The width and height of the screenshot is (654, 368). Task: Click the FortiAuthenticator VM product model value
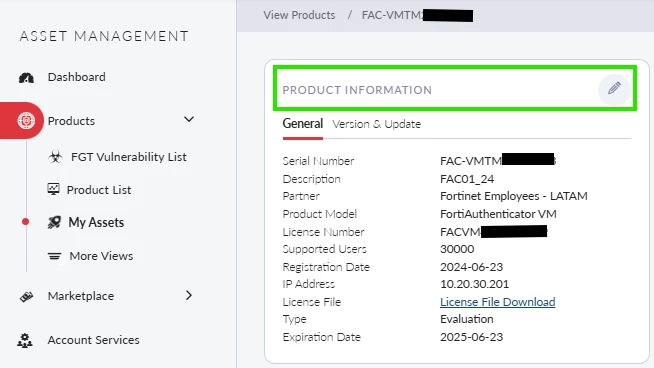[x=498, y=214]
